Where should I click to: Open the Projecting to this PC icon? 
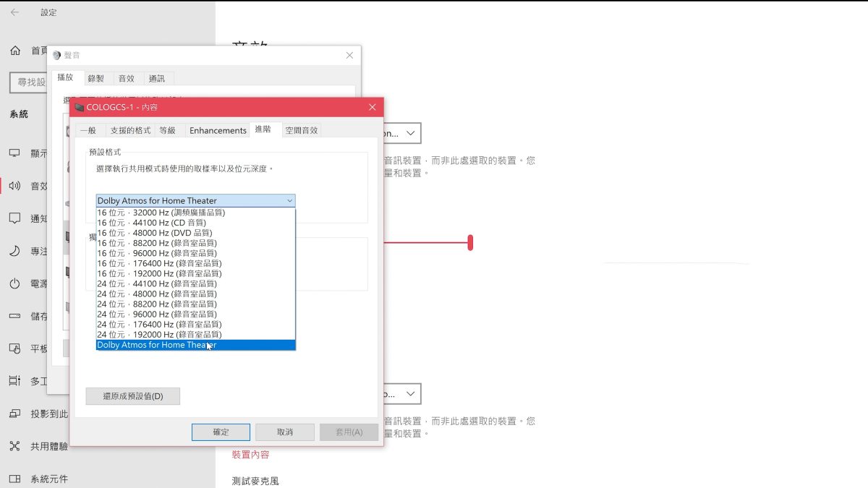(14, 414)
